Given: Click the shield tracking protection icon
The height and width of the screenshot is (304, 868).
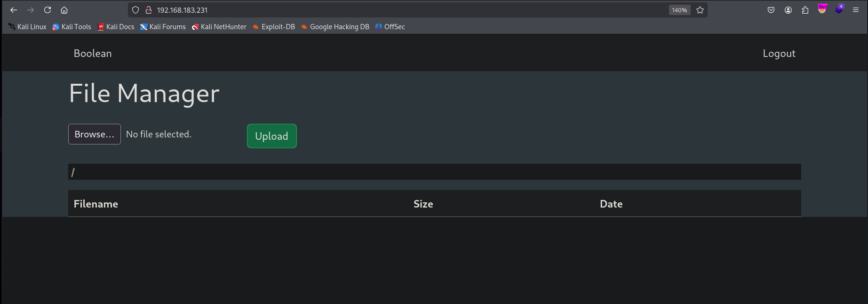Looking at the screenshot, I should coord(135,10).
